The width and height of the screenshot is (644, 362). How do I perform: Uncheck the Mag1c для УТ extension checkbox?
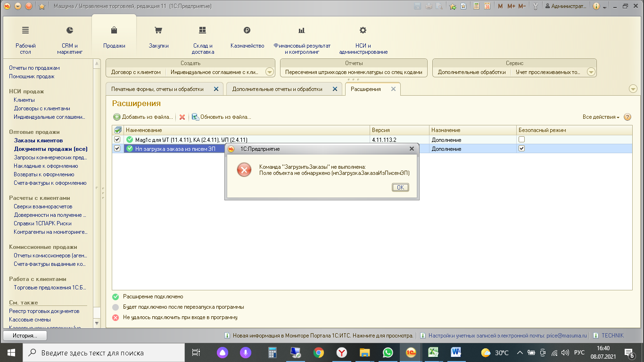pyautogui.click(x=117, y=140)
